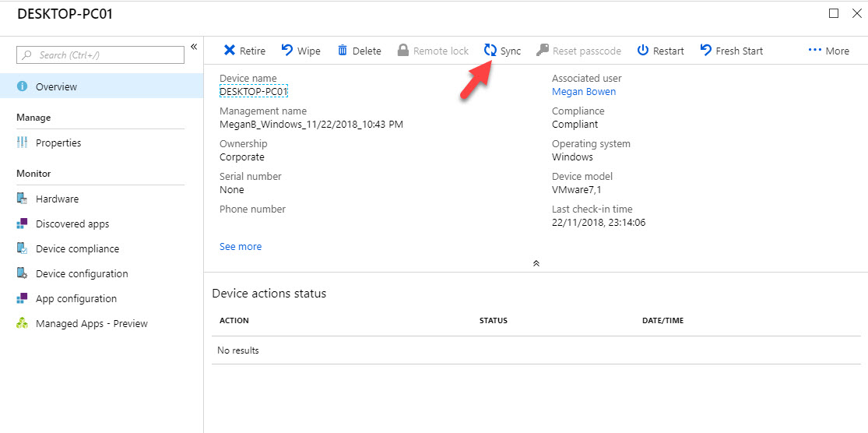The height and width of the screenshot is (433, 868).
Task: Click the Delete trash can icon
Action: pos(343,51)
